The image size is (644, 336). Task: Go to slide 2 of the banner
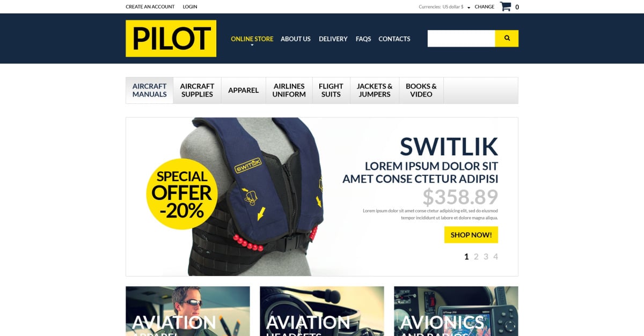tap(476, 257)
